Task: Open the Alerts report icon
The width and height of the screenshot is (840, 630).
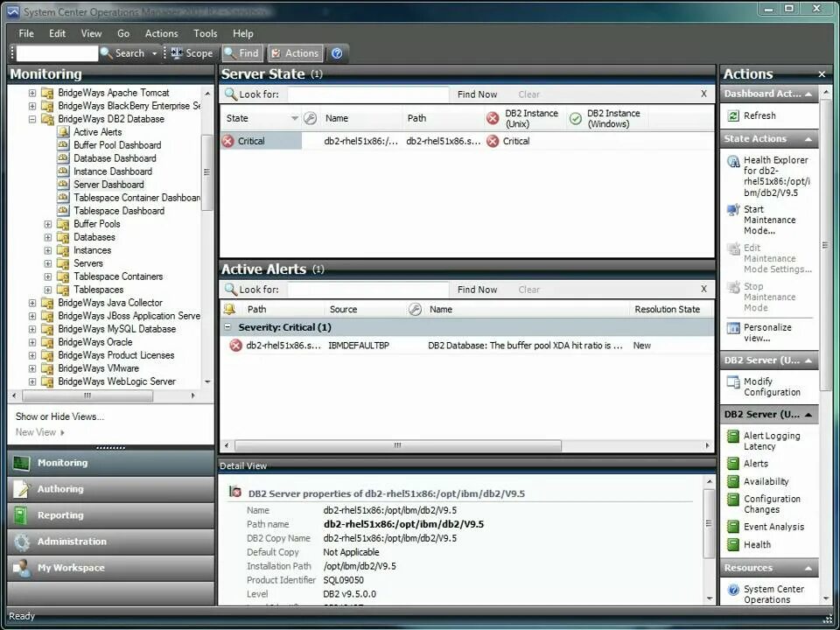Action: pos(733,464)
